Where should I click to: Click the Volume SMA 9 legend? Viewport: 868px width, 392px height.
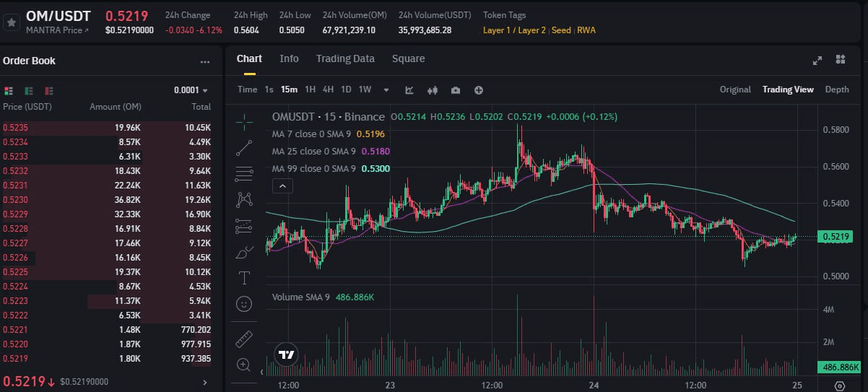click(323, 297)
